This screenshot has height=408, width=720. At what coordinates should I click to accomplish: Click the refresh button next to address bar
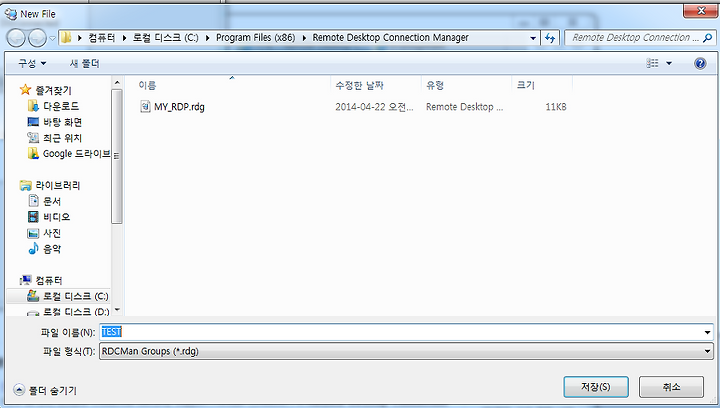click(x=550, y=38)
